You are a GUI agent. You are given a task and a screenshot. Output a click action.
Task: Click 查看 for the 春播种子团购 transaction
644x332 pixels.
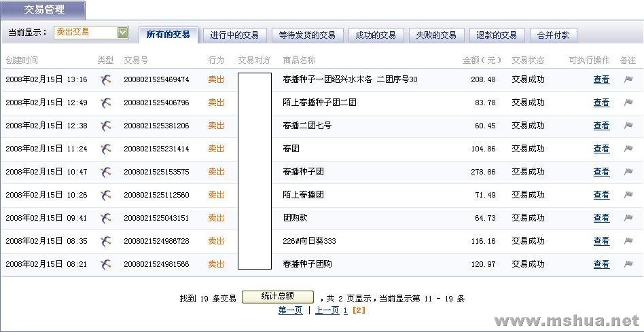click(601, 264)
